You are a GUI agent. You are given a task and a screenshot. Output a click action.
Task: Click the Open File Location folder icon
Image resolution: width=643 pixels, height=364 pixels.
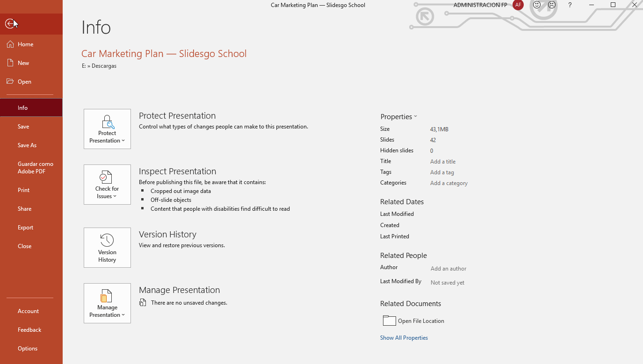(389, 321)
